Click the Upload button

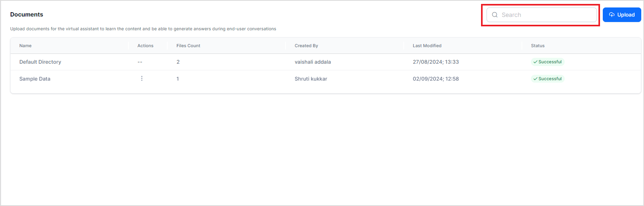(622, 15)
